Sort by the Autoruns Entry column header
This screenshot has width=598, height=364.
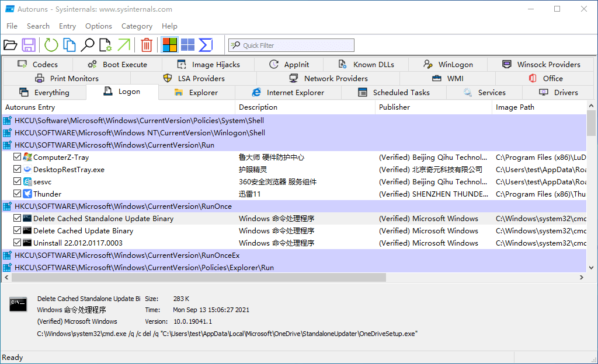click(119, 107)
